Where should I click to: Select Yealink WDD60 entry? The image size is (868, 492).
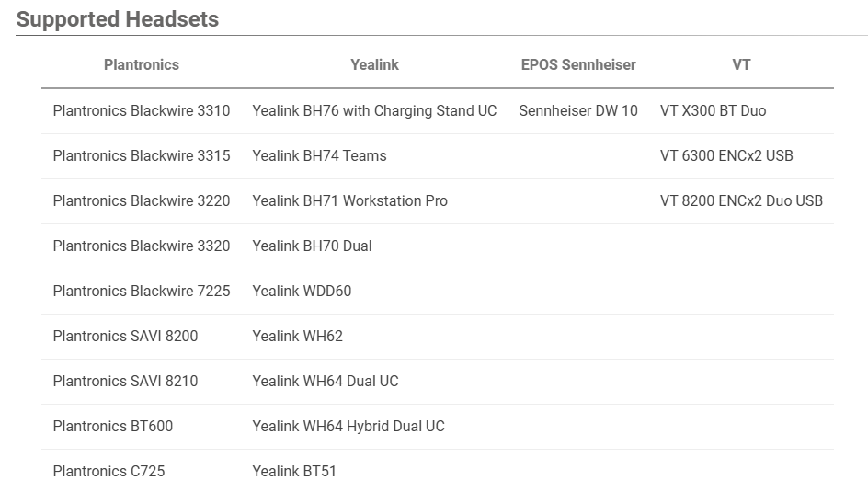[302, 291]
